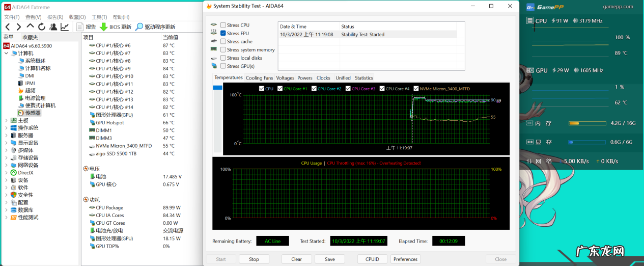Click the Refresh icon in AIDA64 toolbar
The width and height of the screenshot is (644, 266).
[41, 27]
